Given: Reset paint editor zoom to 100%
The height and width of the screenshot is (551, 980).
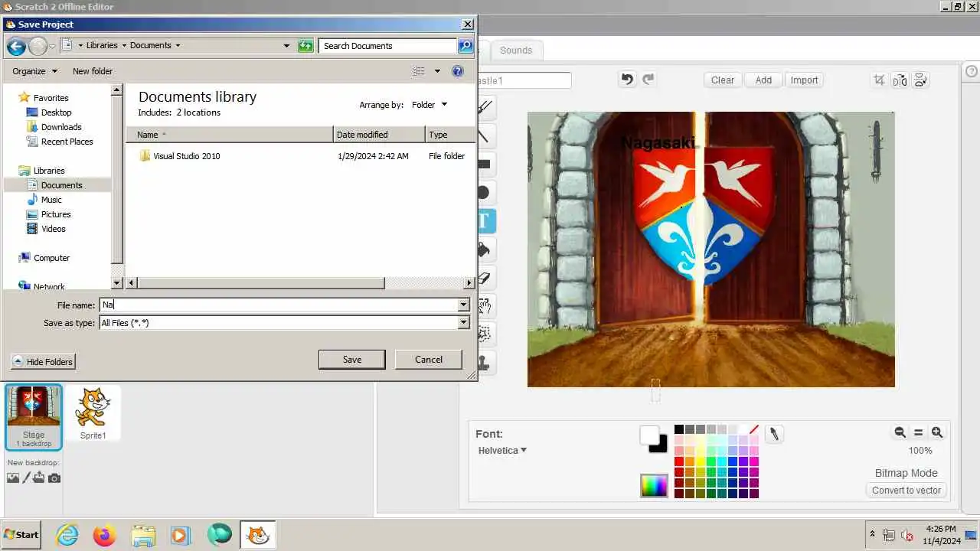Looking at the screenshot, I should [919, 432].
